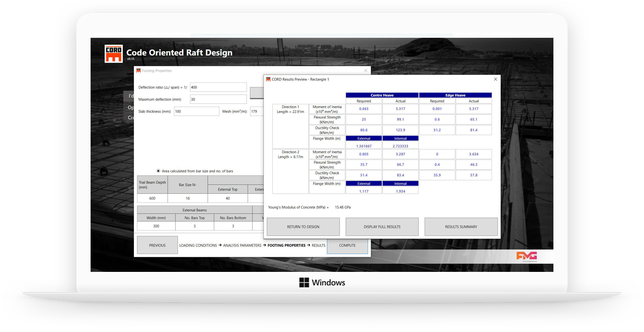Open the RESULTS SUMMARY button

point(461,227)
